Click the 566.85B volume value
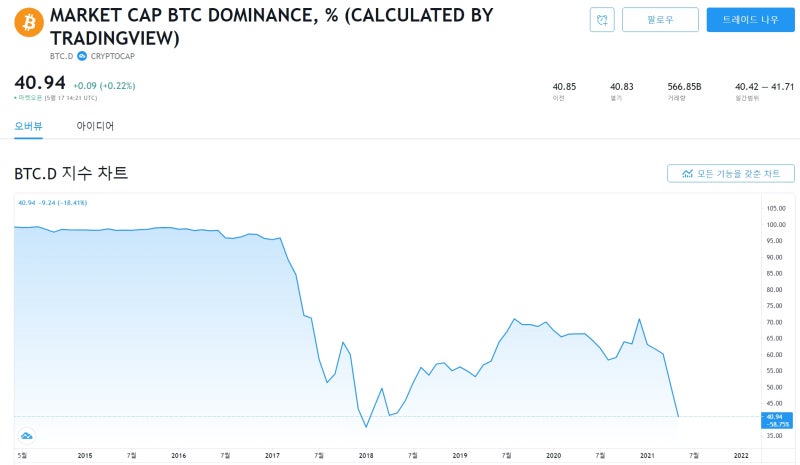The image size is (800, 465). [x=684, y=87]
